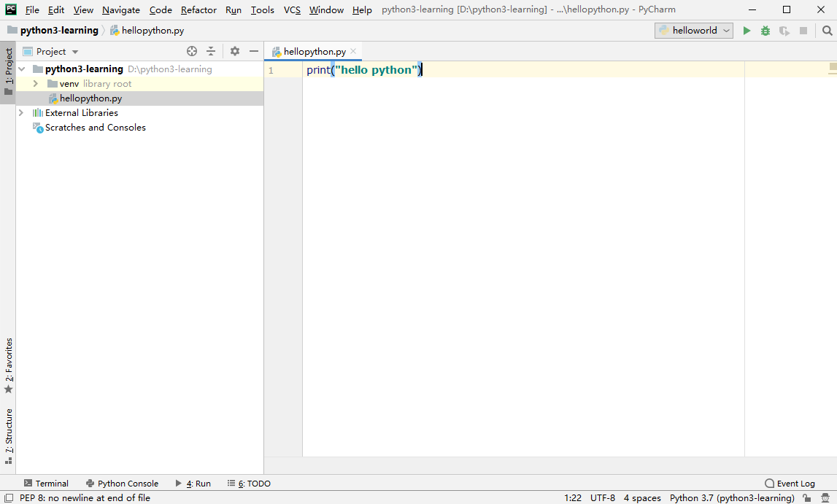Hide the Project panel with minus icon

254,51
